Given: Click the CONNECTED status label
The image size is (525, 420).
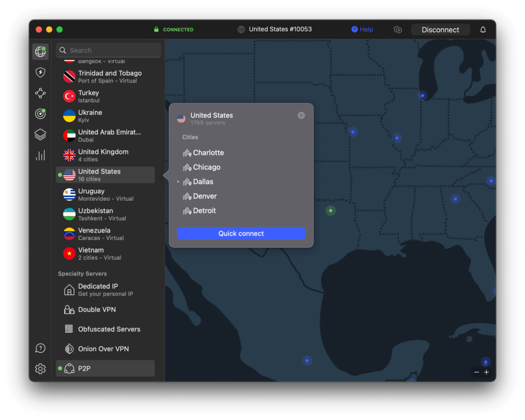Looking at the screenshot, I should coord(178,29).
